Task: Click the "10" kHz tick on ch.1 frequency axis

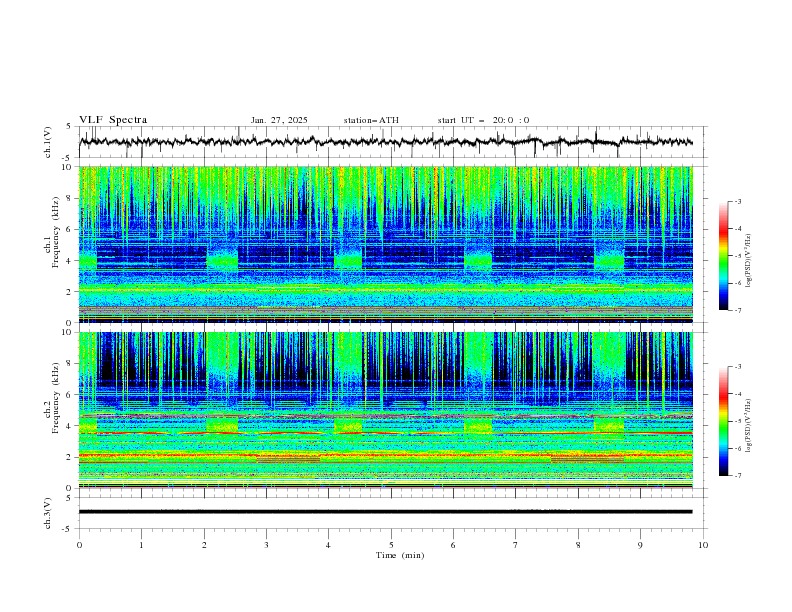Action: coord(70,167)
